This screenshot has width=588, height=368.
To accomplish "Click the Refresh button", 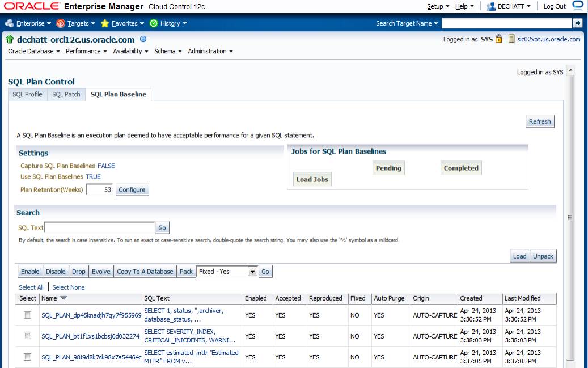I will 540,121.
